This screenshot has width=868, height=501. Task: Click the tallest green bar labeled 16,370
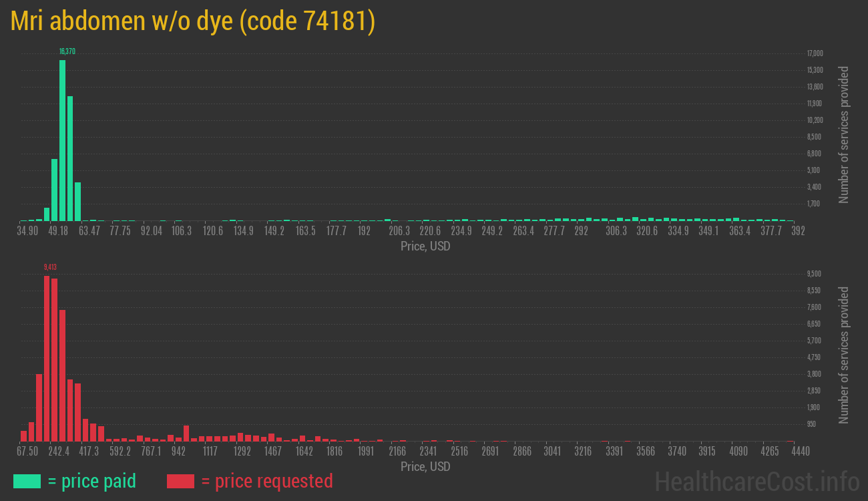62,140
